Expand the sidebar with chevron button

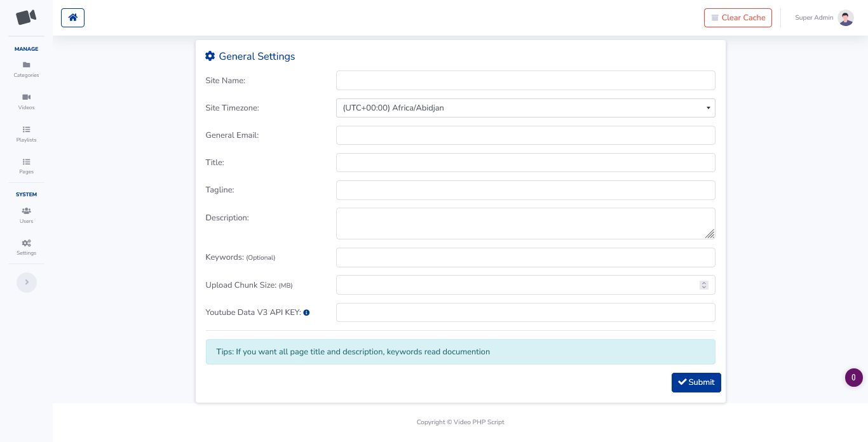click(27, 283)
